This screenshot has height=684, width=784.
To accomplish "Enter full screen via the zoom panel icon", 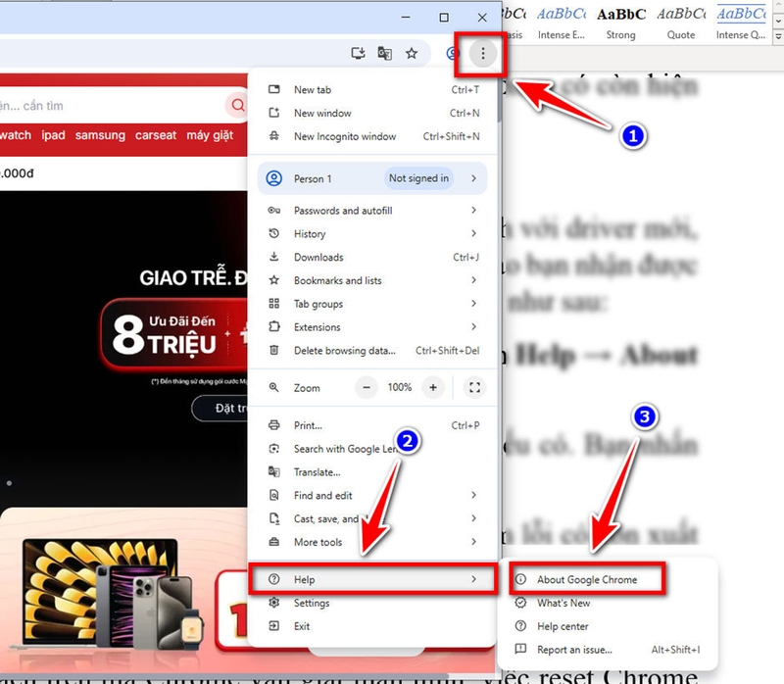I will coord(474,387).
